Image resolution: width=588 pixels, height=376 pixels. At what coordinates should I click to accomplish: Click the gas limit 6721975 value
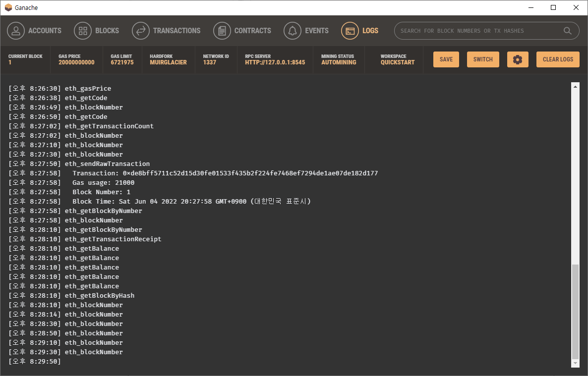coord(122,62)
